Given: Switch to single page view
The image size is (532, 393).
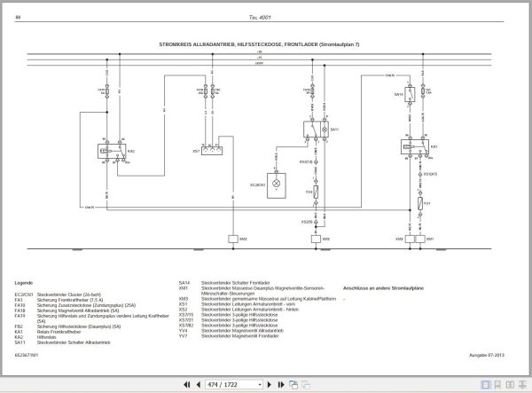Looking at the screenshot, I should point(486,384).
